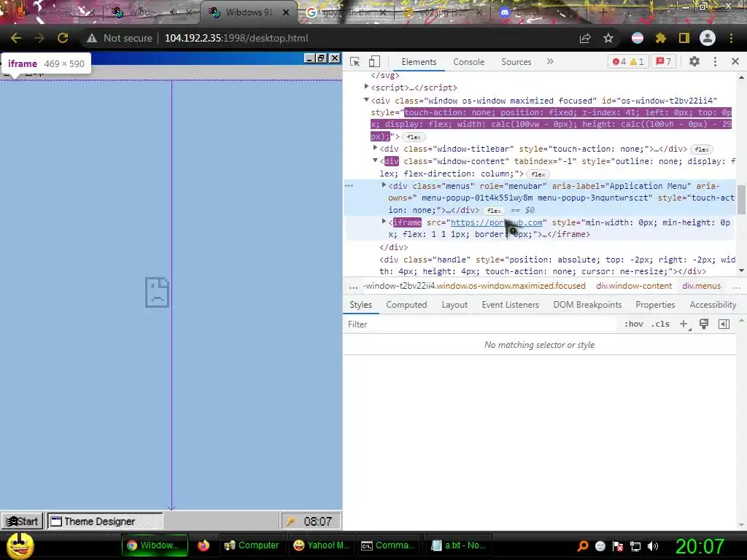747x560 pixels.
Task: Share this page using the share icon
Action: (585, 38)
